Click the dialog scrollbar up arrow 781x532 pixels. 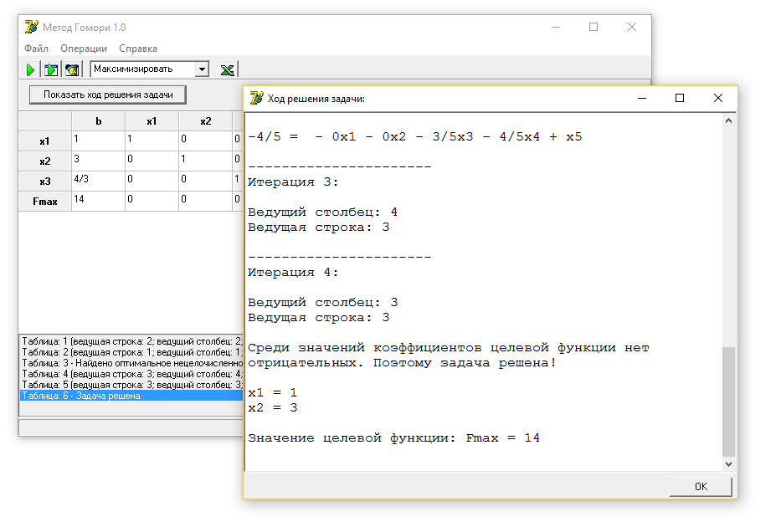coord(729,120)
